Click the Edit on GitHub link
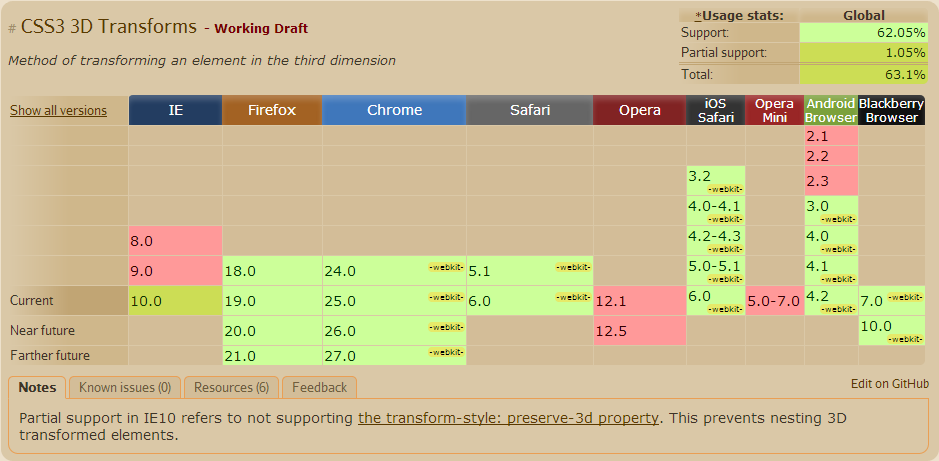The width and height of the screenshot is (939, 461). click(x=890, y=384)
